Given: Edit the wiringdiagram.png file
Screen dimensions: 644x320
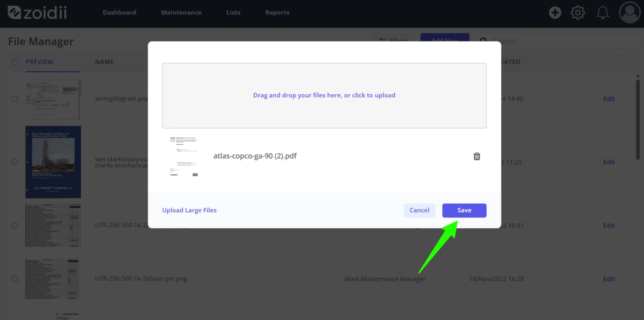Looking at the screenshot, I should point(609,99).
